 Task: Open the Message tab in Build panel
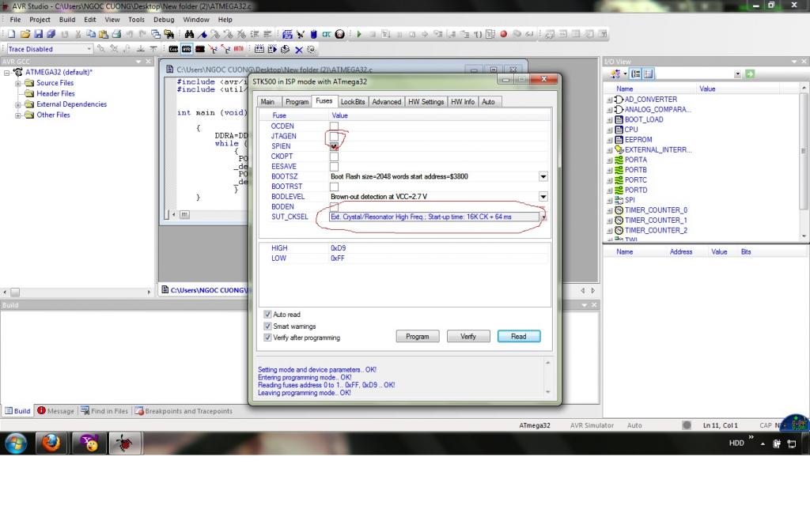(56, 411)
